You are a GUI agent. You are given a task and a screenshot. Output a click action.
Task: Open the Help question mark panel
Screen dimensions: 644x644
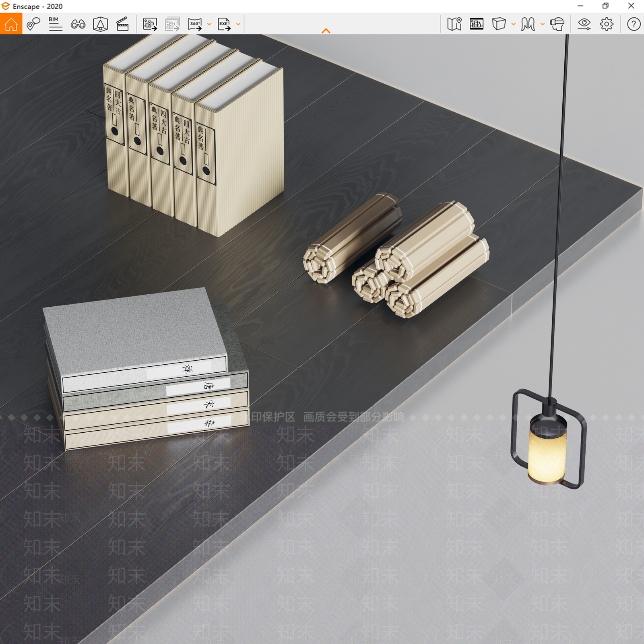coord(634,24)
